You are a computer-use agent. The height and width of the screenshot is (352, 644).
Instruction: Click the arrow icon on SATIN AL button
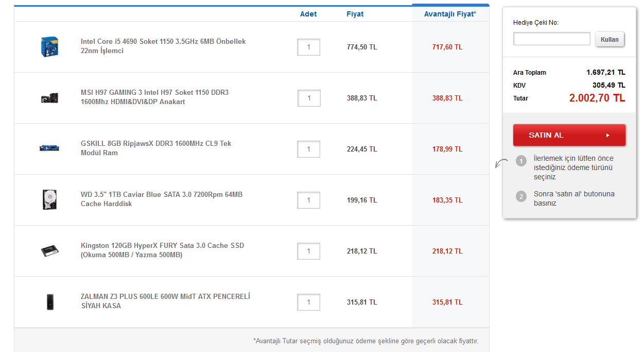[607, 135]
